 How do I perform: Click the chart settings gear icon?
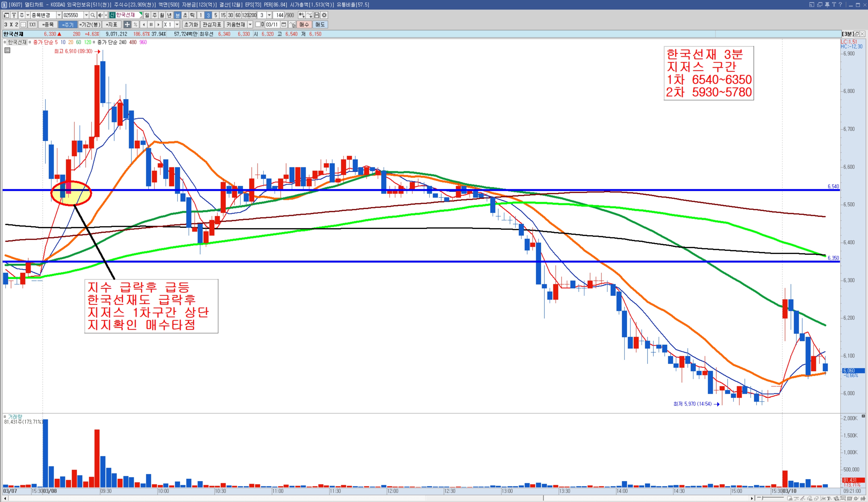coord(324,15)
